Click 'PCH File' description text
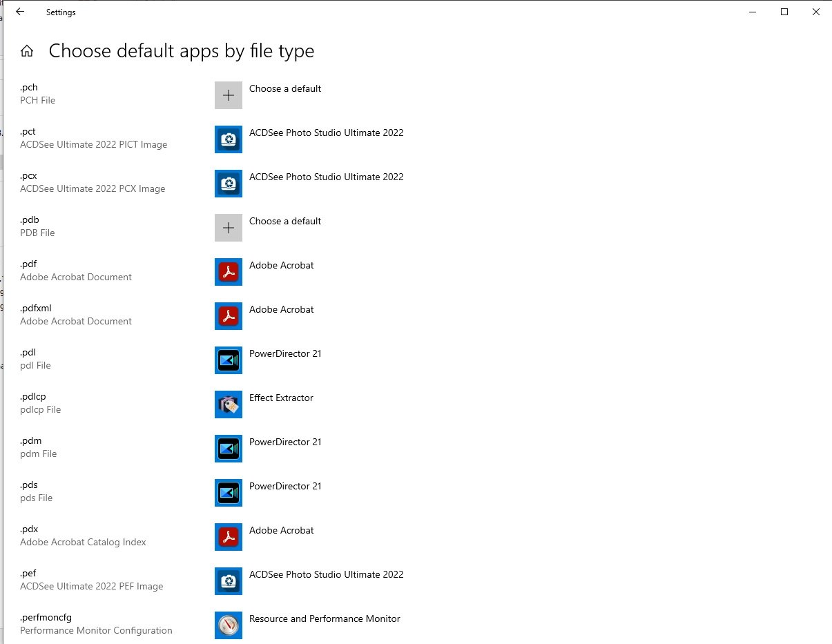The image size is (832, 644). (x=37, y=100)
